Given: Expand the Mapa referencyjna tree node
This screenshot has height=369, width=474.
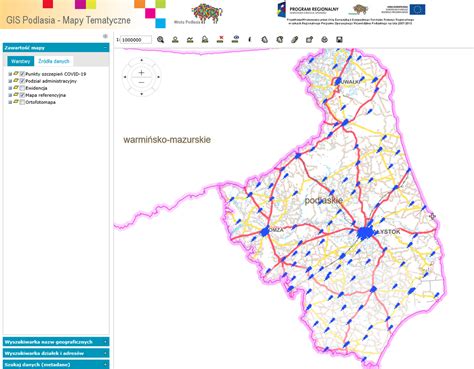Looking at the screenshot, I should 10,95.
